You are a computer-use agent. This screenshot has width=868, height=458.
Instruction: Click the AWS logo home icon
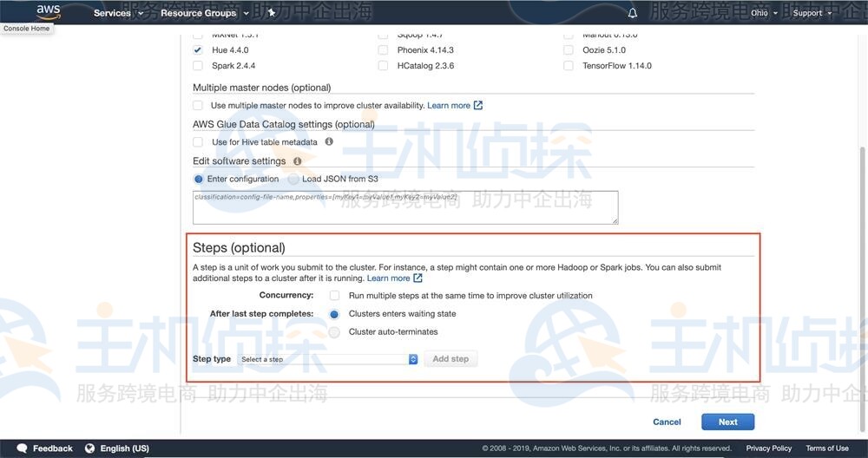coord(48,11)
